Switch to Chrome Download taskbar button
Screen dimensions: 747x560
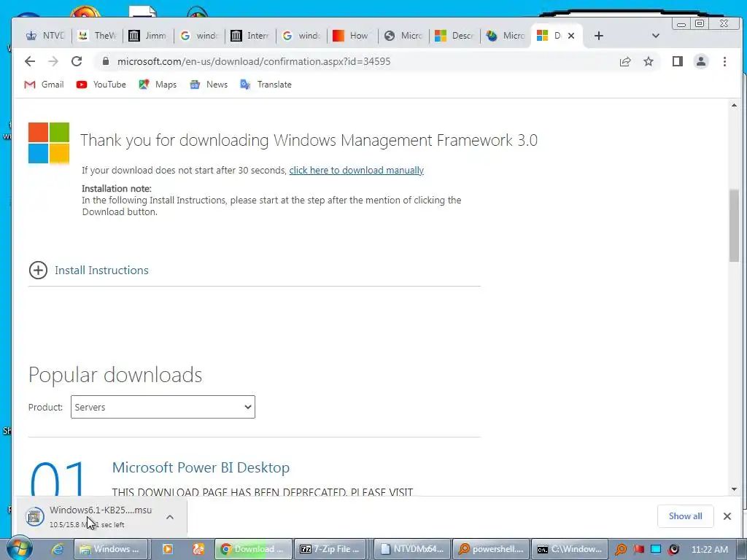click(253, 549)
